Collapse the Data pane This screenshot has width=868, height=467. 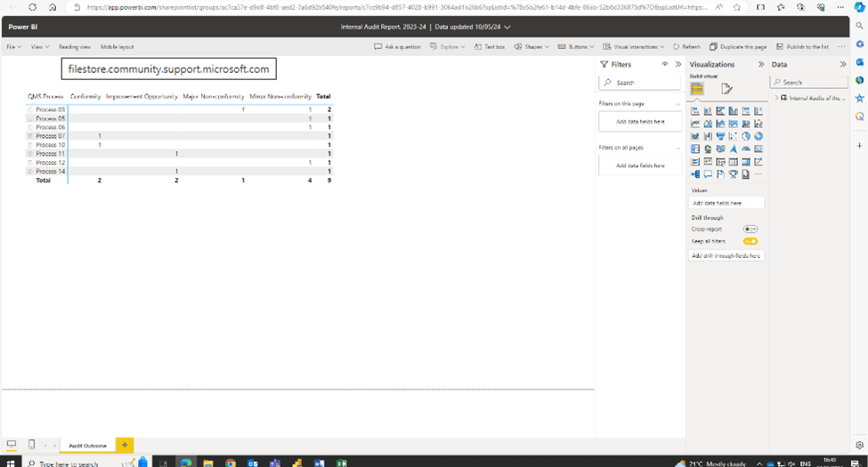[x=842, y=64]
